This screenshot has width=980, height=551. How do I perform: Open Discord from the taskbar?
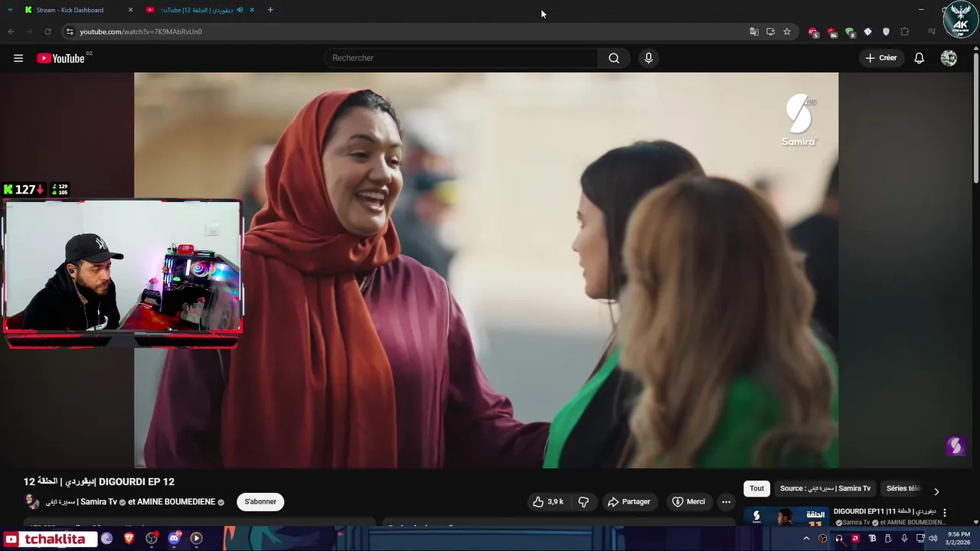(174, 539)
